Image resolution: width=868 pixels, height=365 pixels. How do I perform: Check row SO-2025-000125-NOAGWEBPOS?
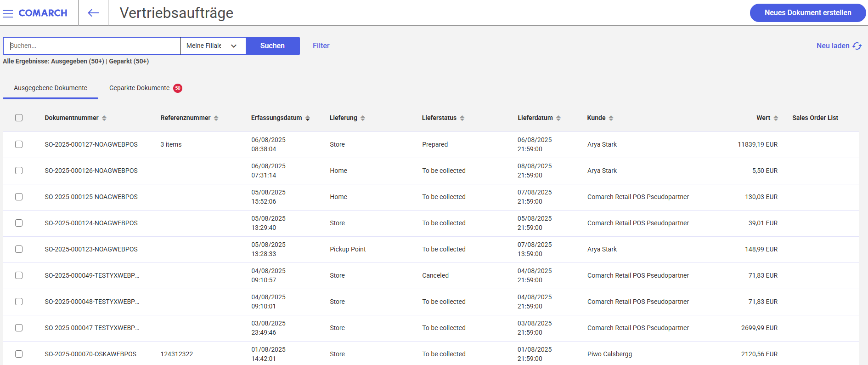(x=19, y=197)
